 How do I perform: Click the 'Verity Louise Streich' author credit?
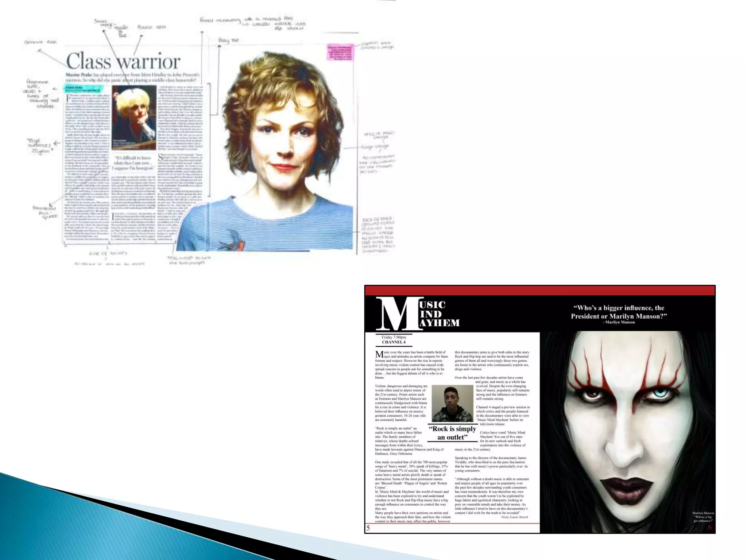click(x=514, y=517)
